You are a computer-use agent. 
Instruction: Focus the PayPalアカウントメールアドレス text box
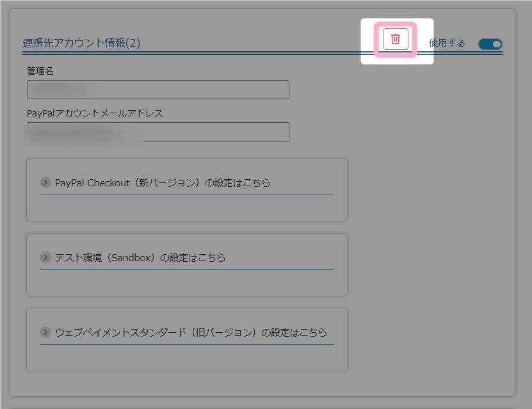[x=158, y=132]
